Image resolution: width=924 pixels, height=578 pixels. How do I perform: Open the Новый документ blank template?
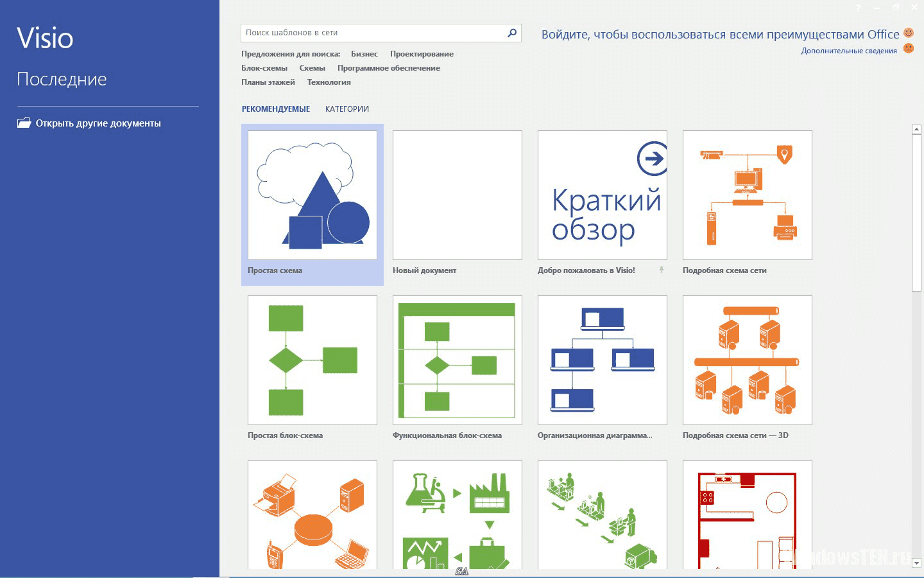(x=458, y=195)
